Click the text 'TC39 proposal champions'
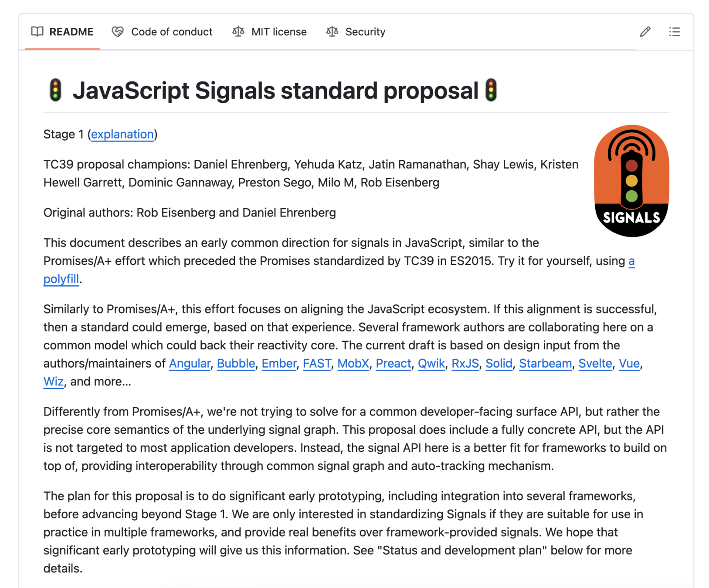 (116, 165)
